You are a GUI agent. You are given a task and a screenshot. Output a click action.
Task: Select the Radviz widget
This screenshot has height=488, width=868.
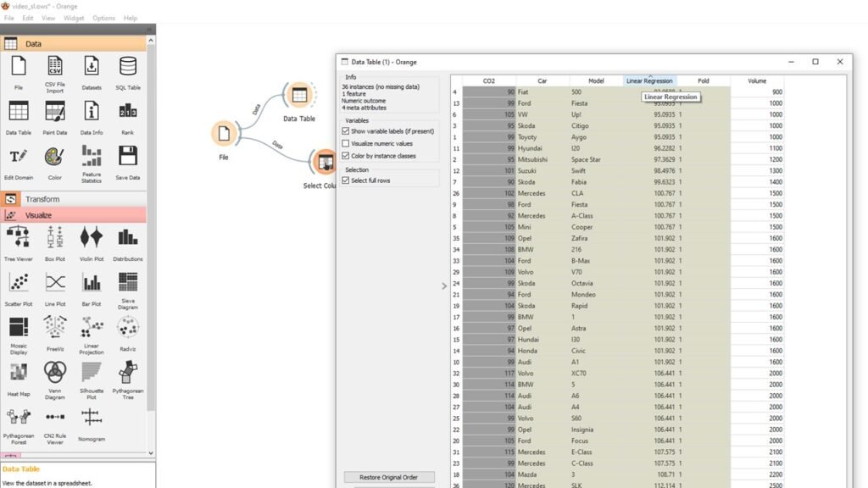(128, 334)
